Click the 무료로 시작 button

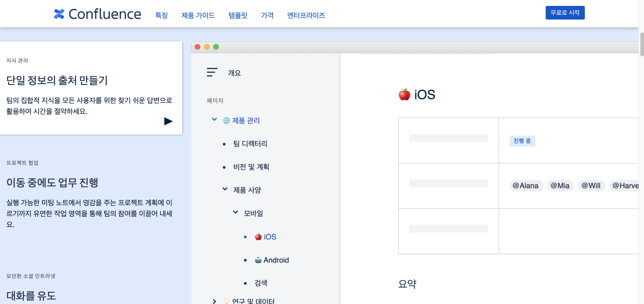tap(565, 13)
